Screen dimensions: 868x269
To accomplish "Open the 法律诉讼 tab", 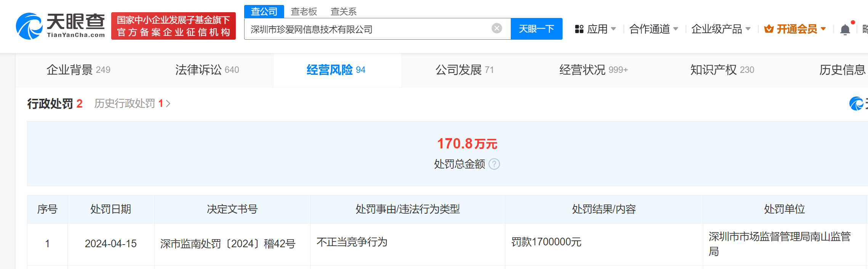I will pos(207,70).
